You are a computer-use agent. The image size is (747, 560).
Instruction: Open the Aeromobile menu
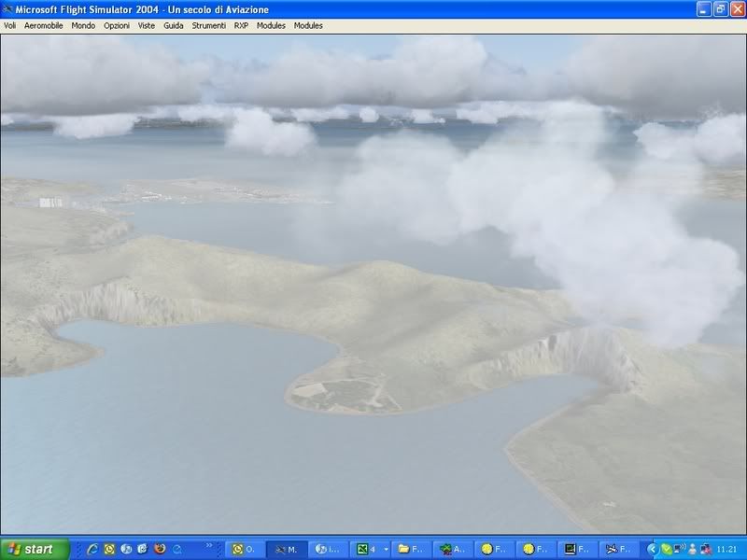(43, 26)
